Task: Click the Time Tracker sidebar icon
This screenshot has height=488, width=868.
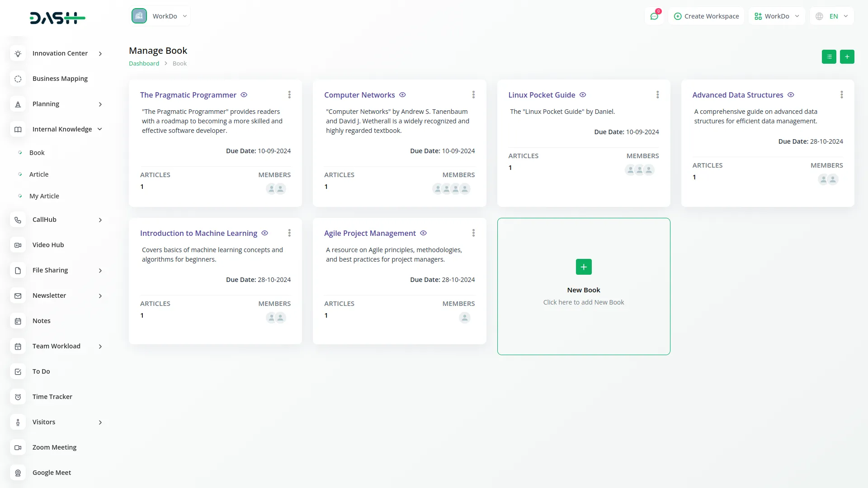Action: [x=18, y=397]
